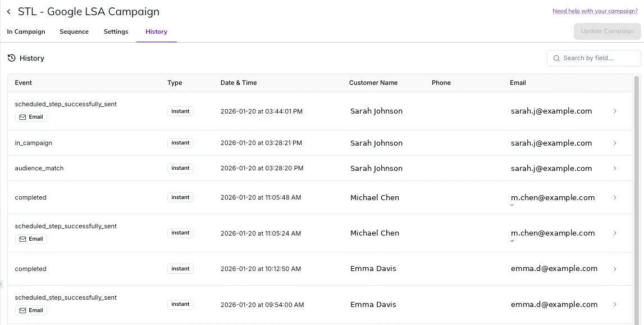Click the History clock icon
644x325 pixels.
click(11, 58)
